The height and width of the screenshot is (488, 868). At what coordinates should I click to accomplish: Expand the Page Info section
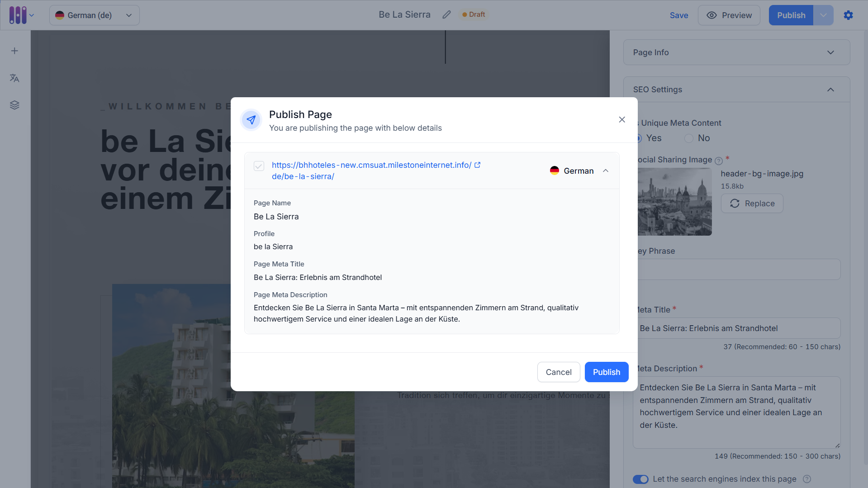[x=736, y=52]
